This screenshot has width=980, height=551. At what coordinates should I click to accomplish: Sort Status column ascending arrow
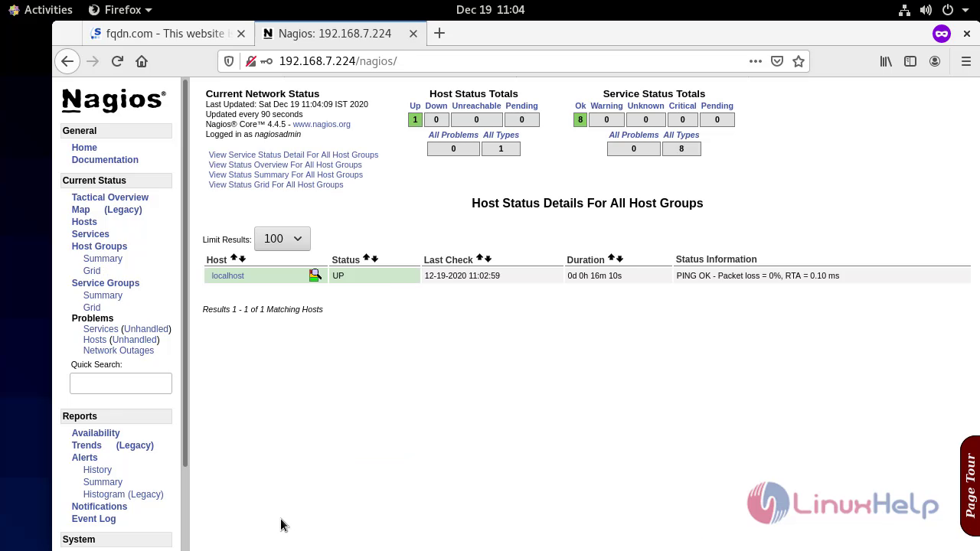coord(366,259)
